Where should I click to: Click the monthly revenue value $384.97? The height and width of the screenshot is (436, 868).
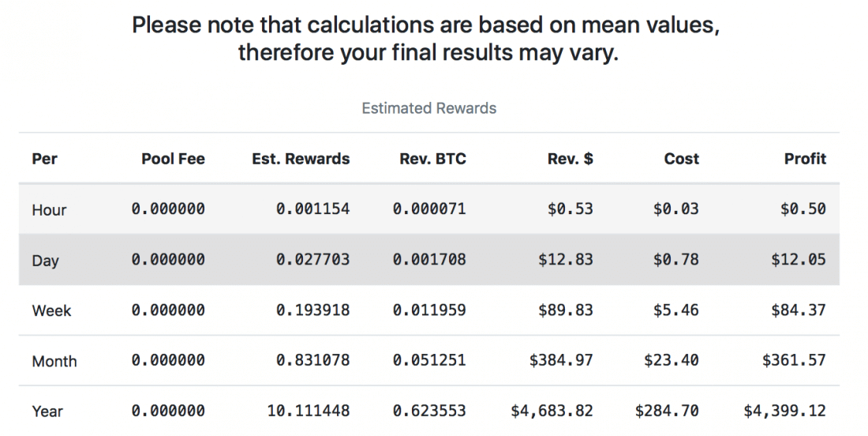point(561,361)
